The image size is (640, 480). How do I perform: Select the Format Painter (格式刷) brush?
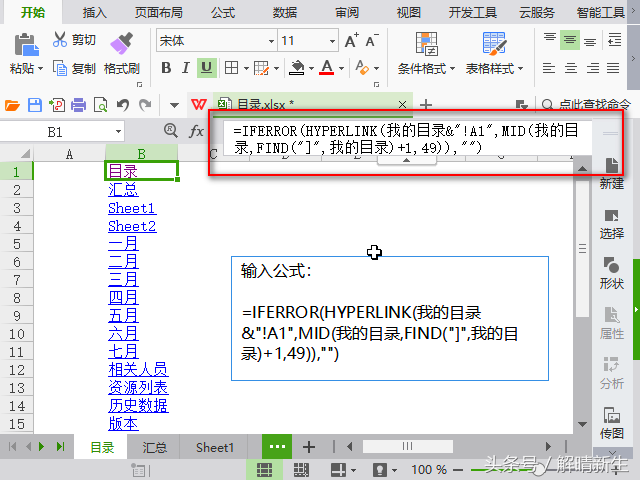(121, 44)
